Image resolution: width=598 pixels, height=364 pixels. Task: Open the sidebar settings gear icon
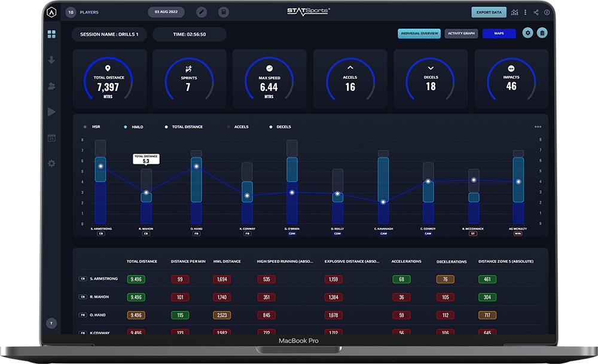(x=52, y=163)
